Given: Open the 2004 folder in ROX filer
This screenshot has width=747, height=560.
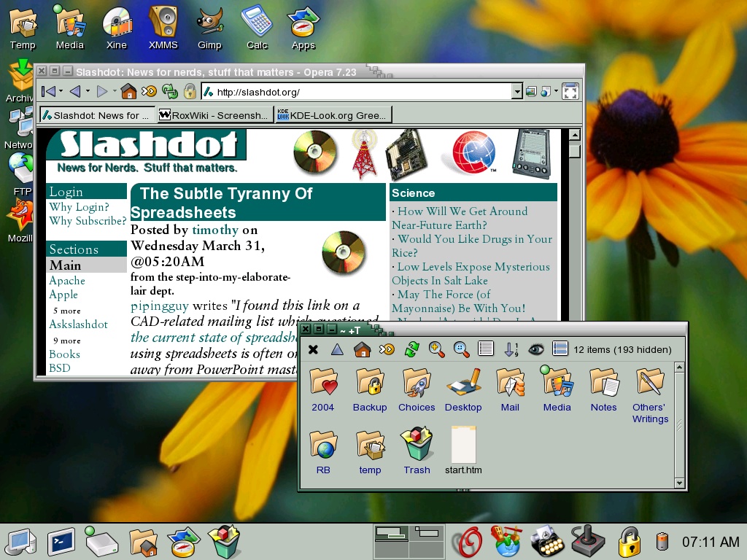Looking at the screenshot, I should [x=323, y=390].
